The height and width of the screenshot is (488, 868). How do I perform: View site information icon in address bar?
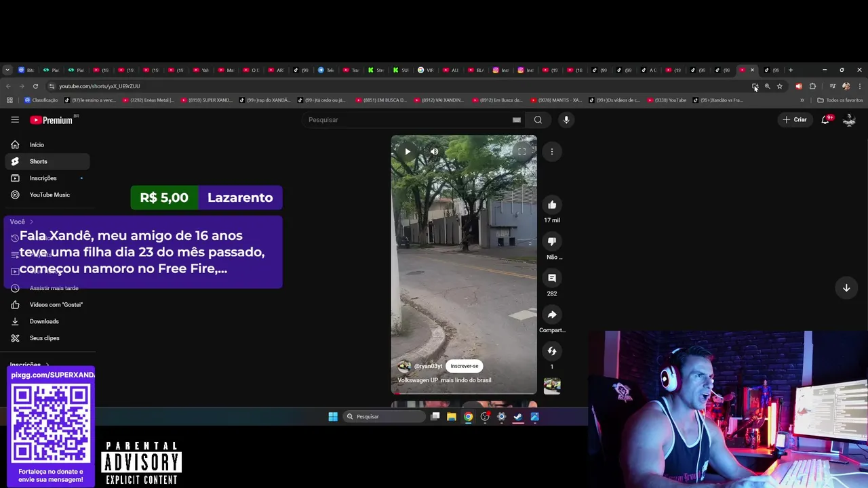(52, 86)
